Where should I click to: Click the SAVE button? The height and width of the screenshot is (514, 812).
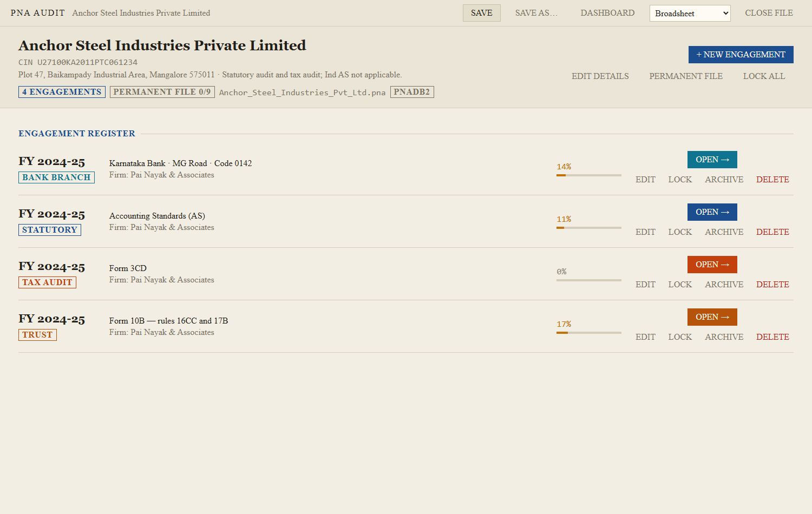[x=481, y=13]
